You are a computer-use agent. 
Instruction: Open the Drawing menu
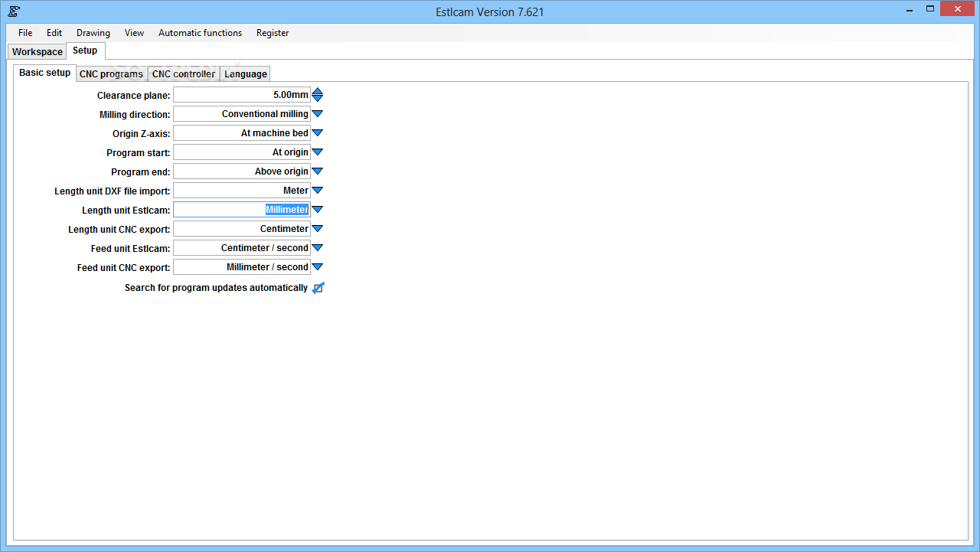[x=93, y=33]
